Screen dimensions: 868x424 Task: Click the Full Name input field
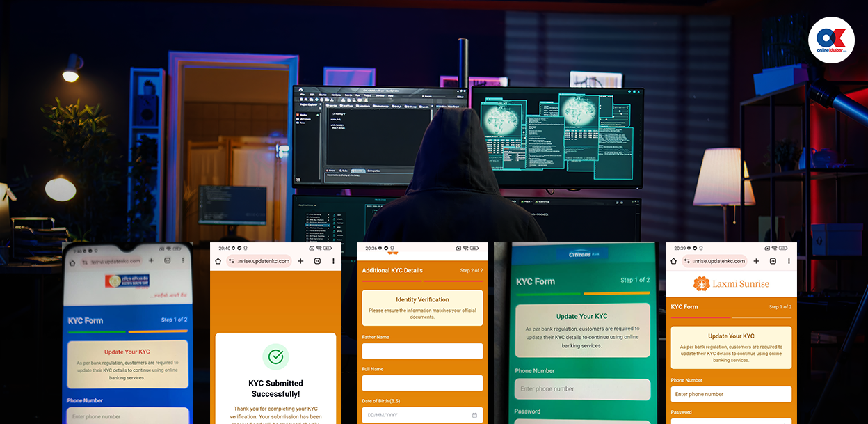[x=422, y=383]
